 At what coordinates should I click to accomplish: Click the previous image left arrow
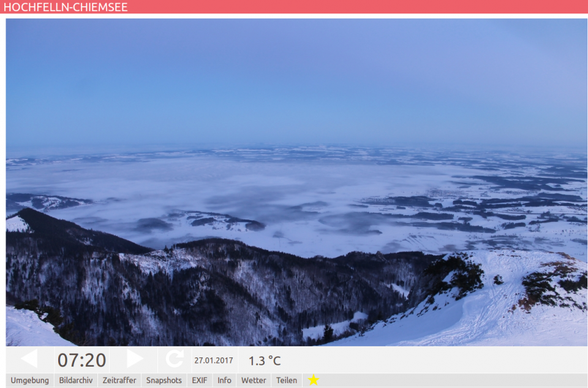coord(29,359)
